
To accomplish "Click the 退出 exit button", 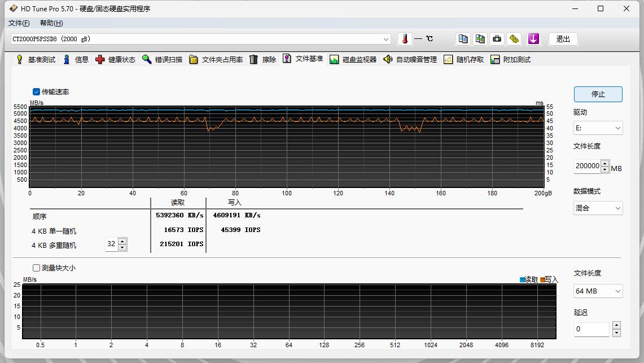I will [563, 39].
